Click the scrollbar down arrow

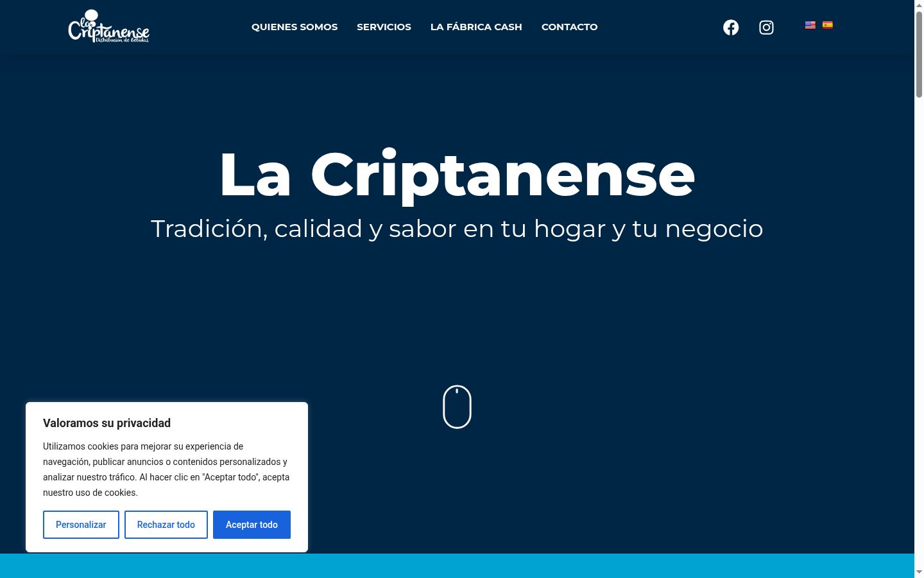[919, 572]
